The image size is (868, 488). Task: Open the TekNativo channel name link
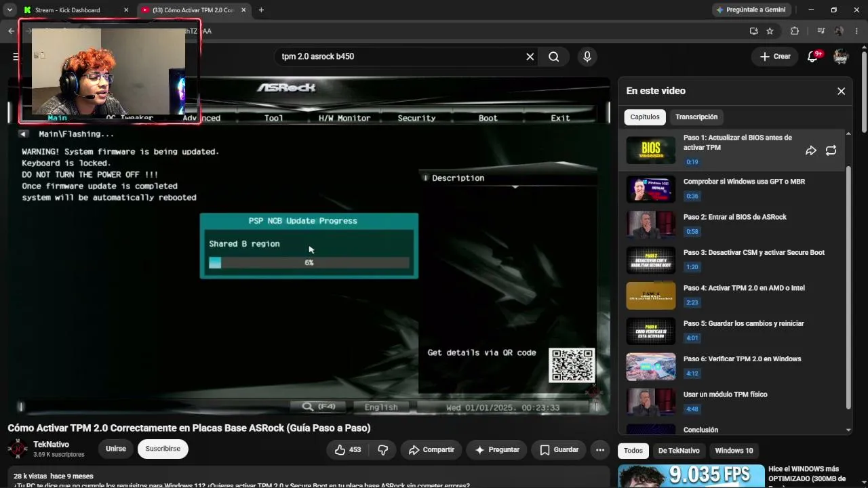(x=51, y=445)
